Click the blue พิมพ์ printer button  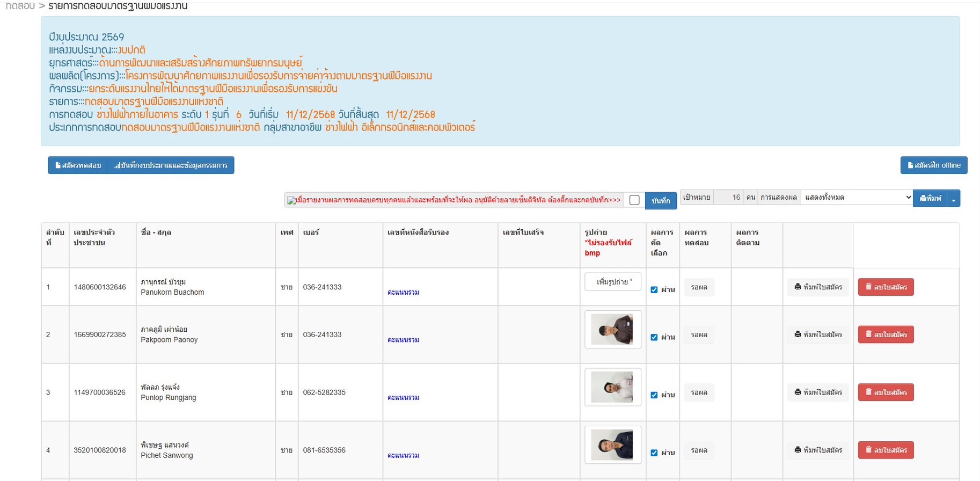[x=930, y=198]
